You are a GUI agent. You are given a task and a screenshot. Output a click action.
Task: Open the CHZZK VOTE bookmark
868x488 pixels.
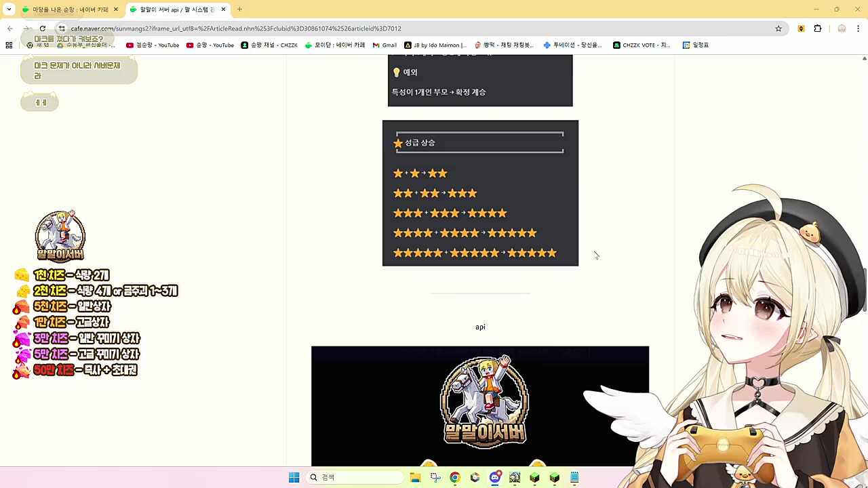pos(642,45)
